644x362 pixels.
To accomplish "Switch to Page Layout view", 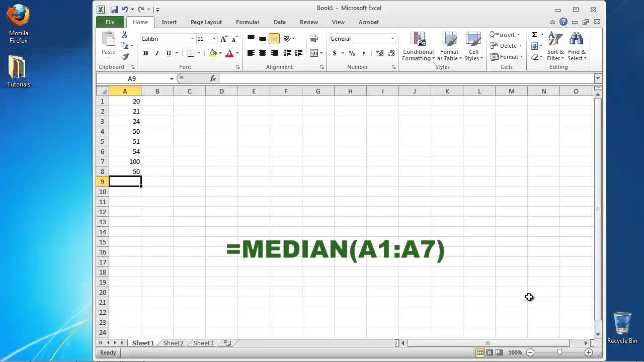I will (490, 353).
